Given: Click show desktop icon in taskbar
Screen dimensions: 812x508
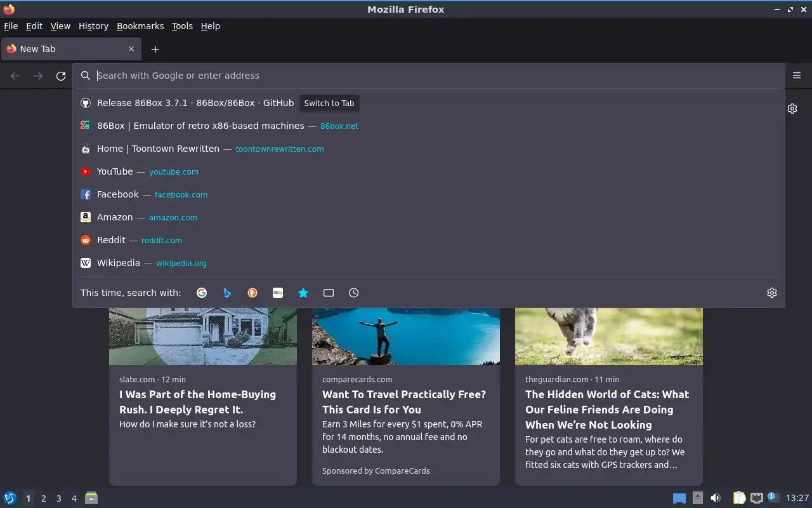Looking at the screenshot, I should (679, 498).
